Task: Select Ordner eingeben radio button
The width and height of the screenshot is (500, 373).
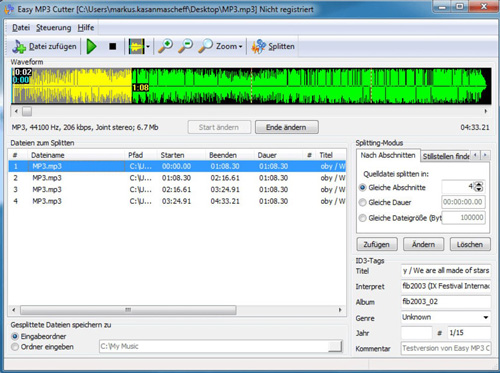Action: pos(15,347)
